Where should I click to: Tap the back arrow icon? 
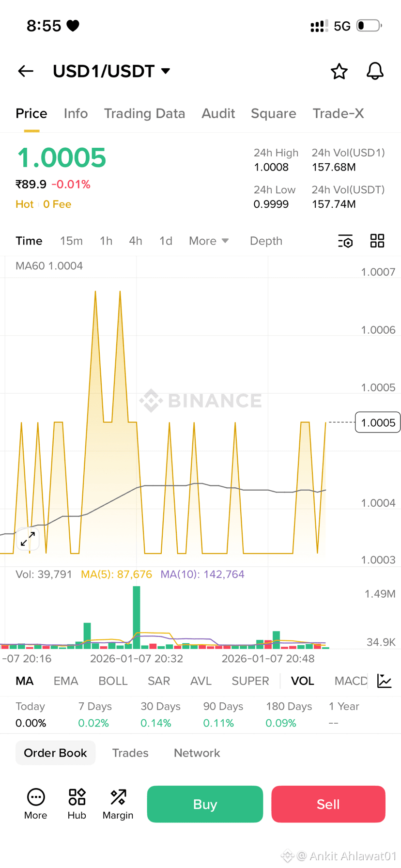[26, 71]
